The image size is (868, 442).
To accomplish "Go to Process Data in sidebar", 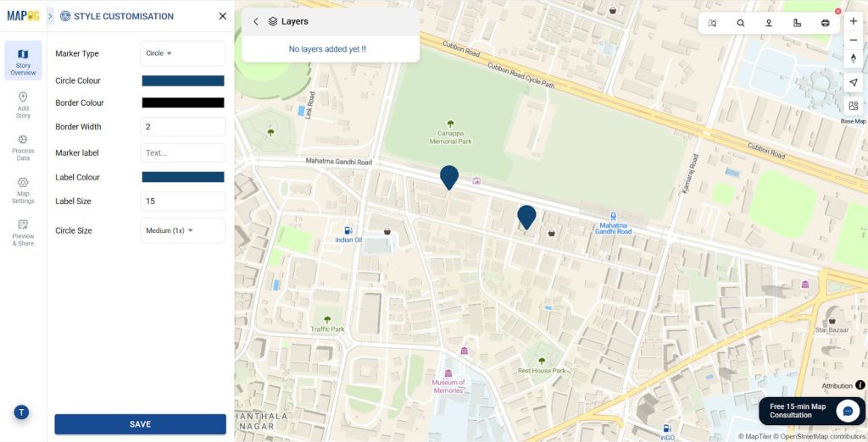I will (x=23, y=147).
